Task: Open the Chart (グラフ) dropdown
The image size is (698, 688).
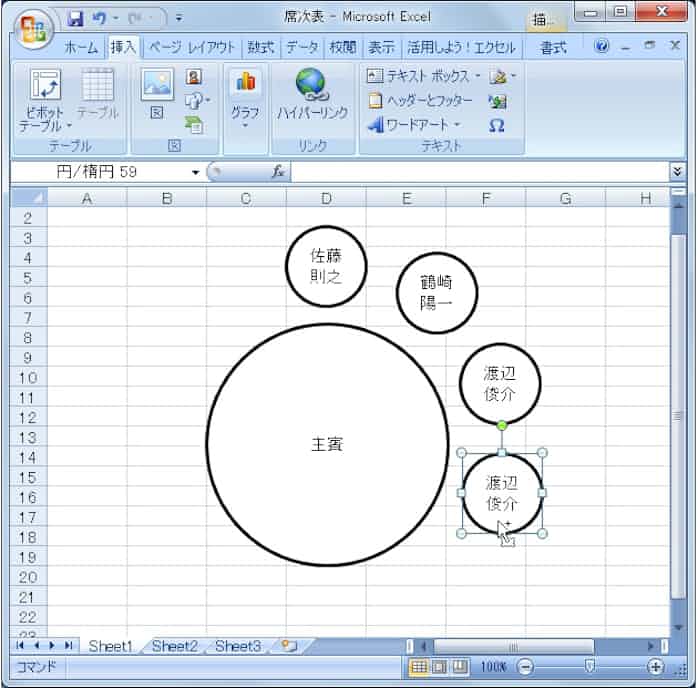Action: (x=245, y=100)
